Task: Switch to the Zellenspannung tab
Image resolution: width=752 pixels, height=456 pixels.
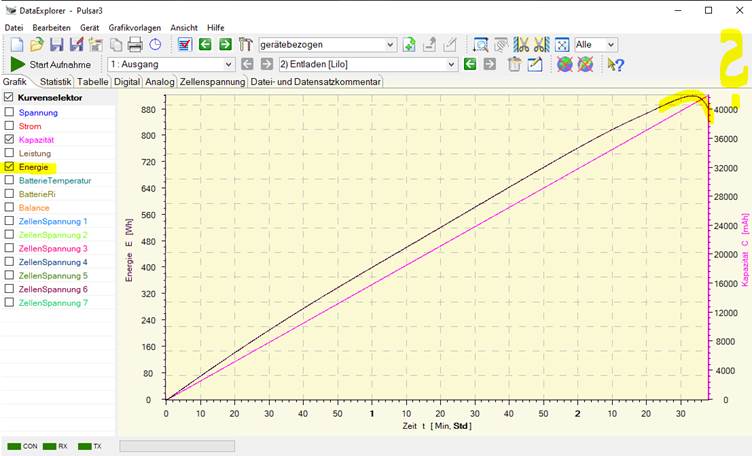Action: point(212,82)
